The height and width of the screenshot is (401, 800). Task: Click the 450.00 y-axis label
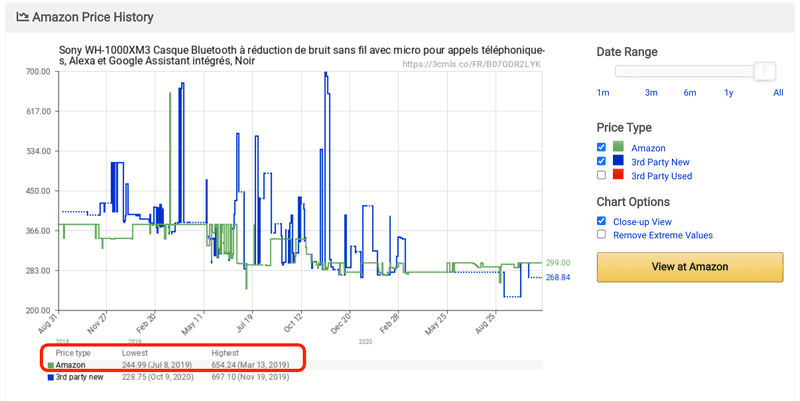[38, 191]
